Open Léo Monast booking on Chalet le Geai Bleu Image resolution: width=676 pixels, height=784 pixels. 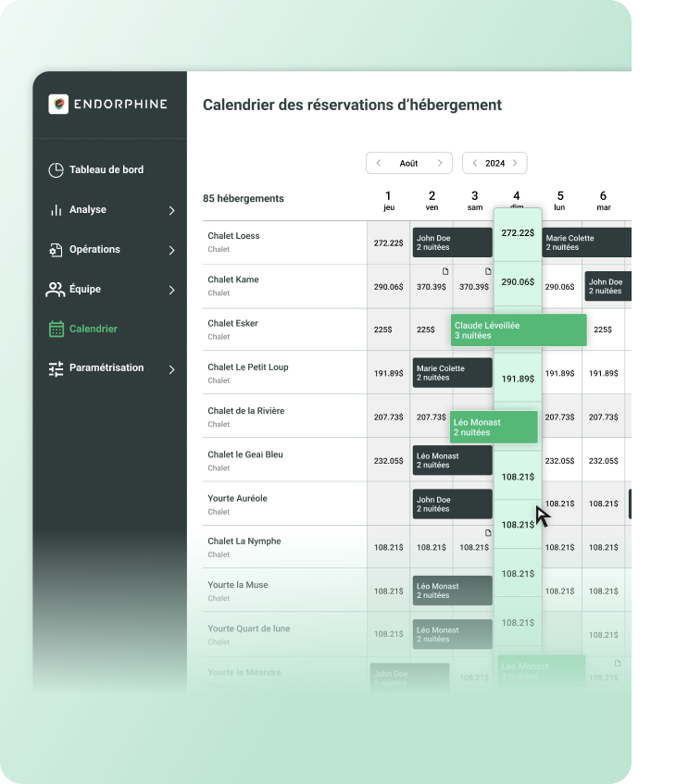452,460
